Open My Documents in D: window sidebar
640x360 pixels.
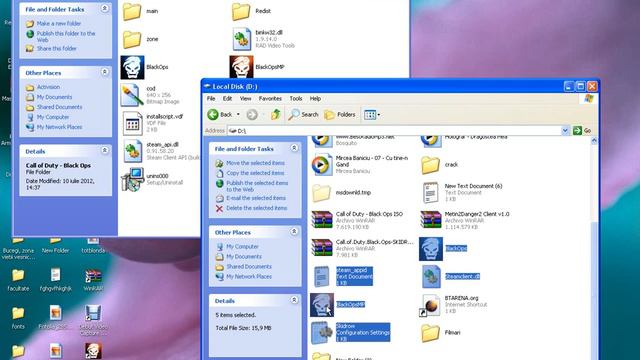(x=244, y=257)
